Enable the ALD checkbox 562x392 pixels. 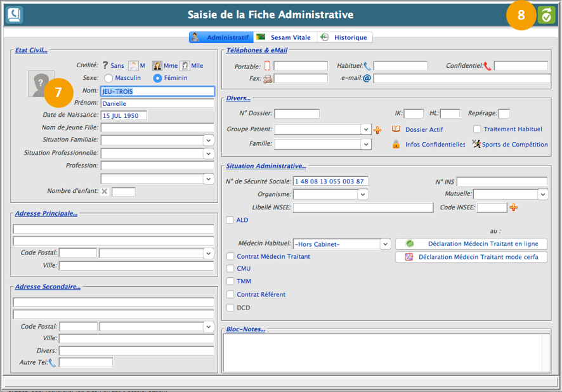[230, 220]
